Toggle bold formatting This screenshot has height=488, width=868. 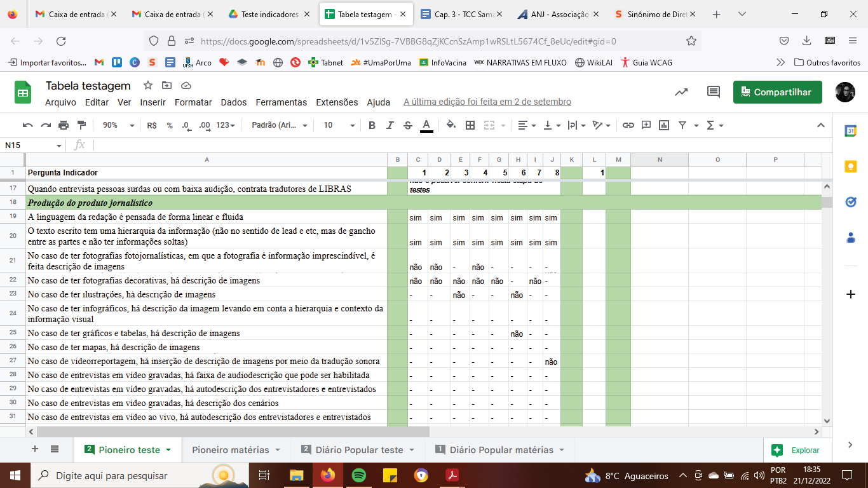coord(372,125)
